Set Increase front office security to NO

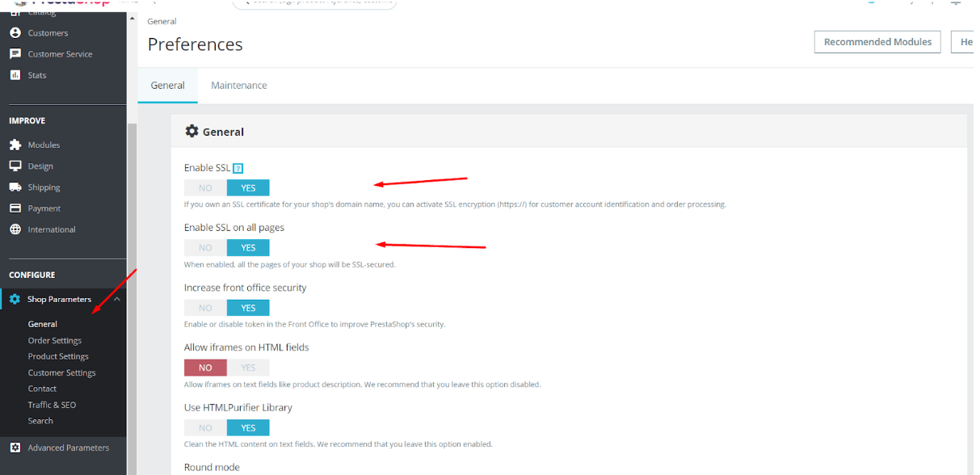tap(205, 308)
